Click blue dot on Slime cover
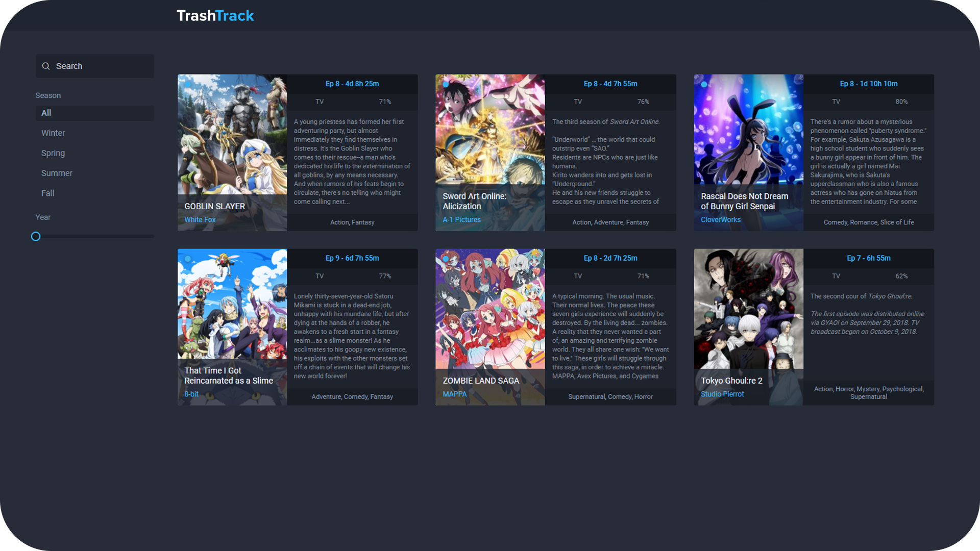Viewport: 980px width, 551px height. 188,259
